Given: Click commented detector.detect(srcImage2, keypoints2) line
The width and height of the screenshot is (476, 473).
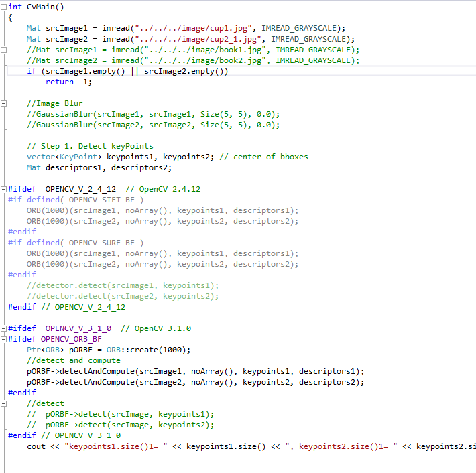Looking at the screenshot, I should click(x=123, y=296).
